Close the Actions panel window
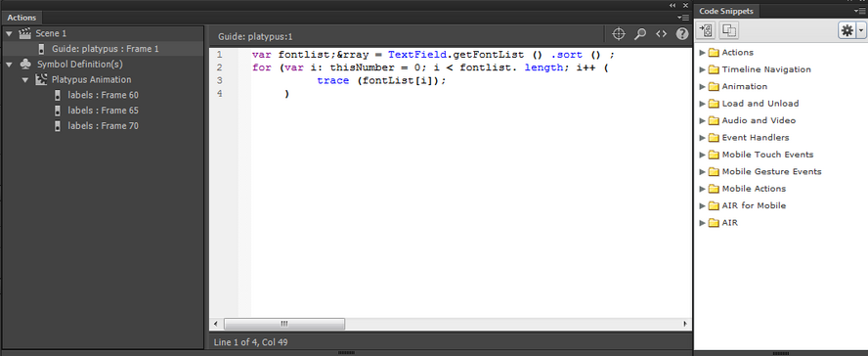This screenshot has width=868, height=356. point(685,5)
